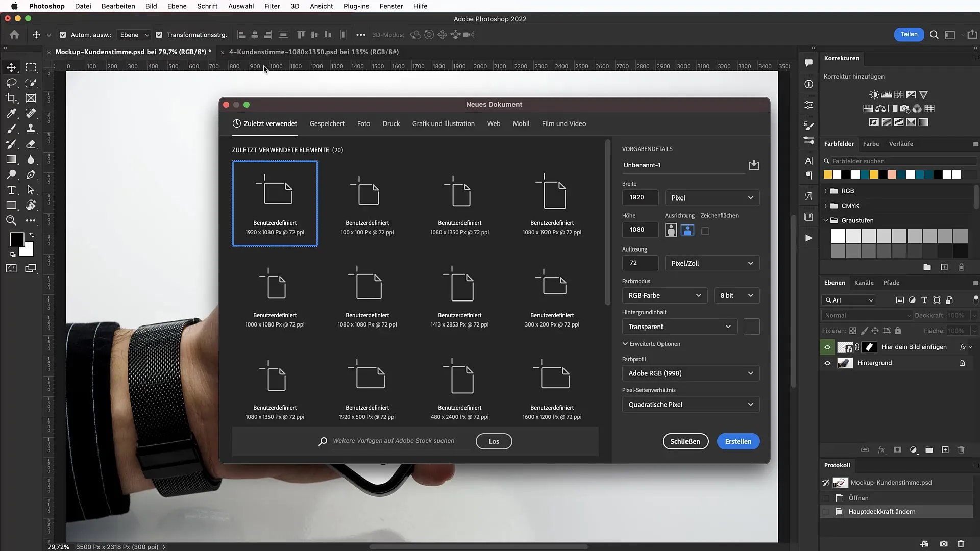Create new layer in Ebenen panel
Screen dimensions: 980x551
(x=945, y=449)
